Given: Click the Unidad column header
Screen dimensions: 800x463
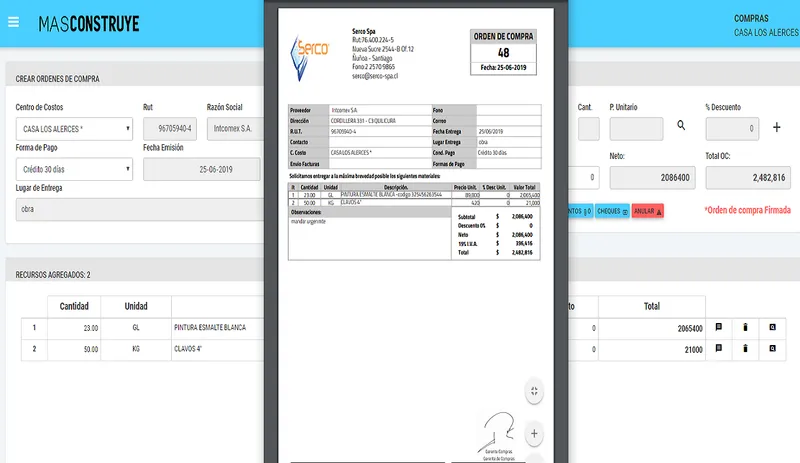Looking at the screenshot, I should coord(136,306).
